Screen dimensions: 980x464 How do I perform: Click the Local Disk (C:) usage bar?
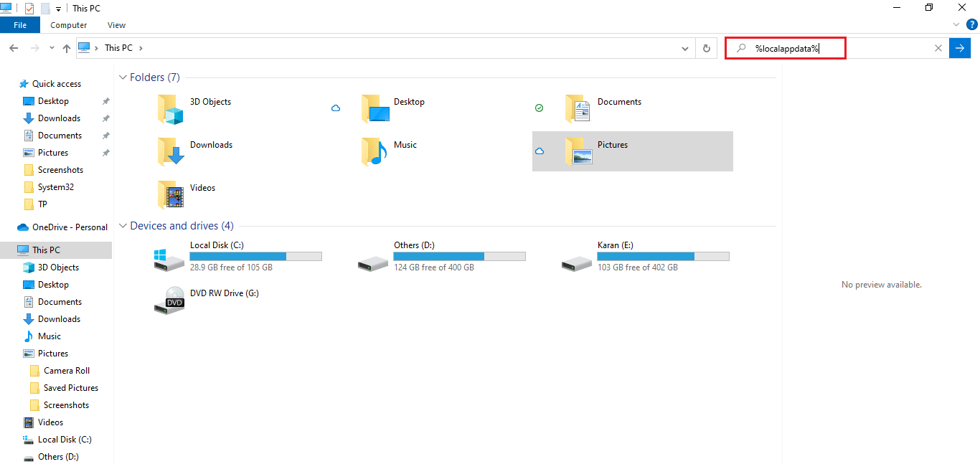(256, 256)
